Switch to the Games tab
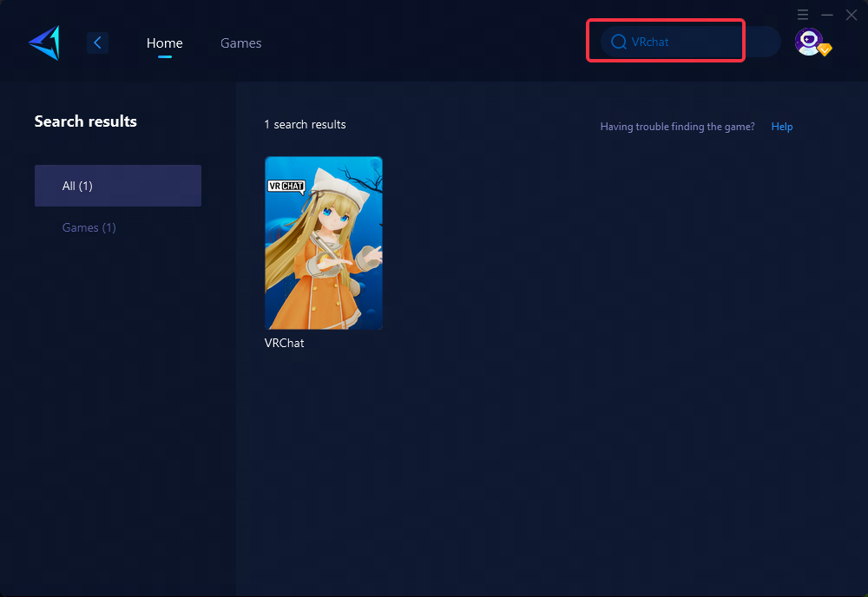The image size is (868, 597). click(240, 43)
